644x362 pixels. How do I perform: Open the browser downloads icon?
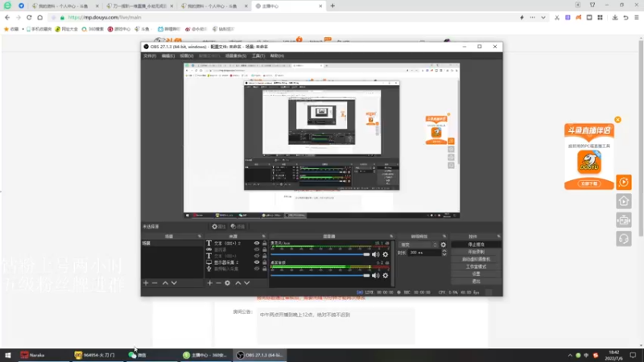(x=615, y=18)
